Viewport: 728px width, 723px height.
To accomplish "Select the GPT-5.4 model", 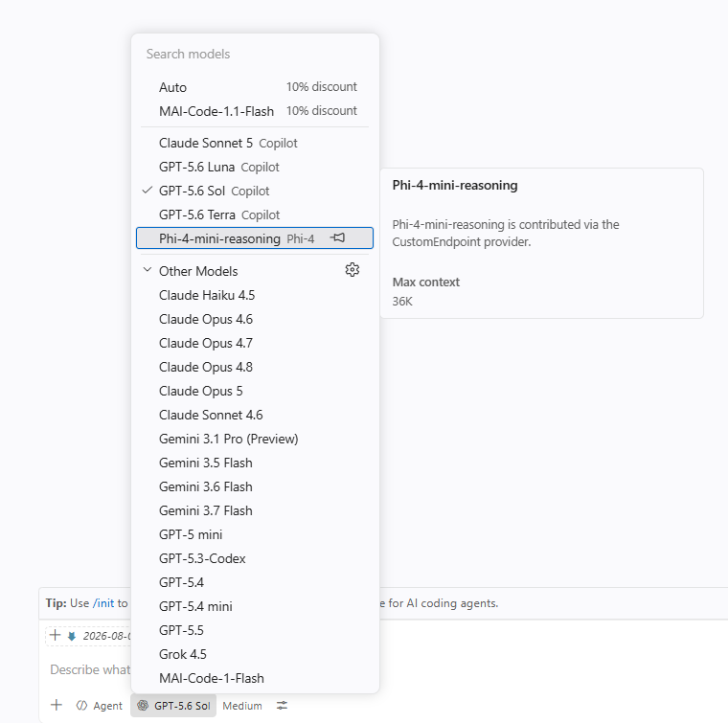I will (x=255, y=582).
